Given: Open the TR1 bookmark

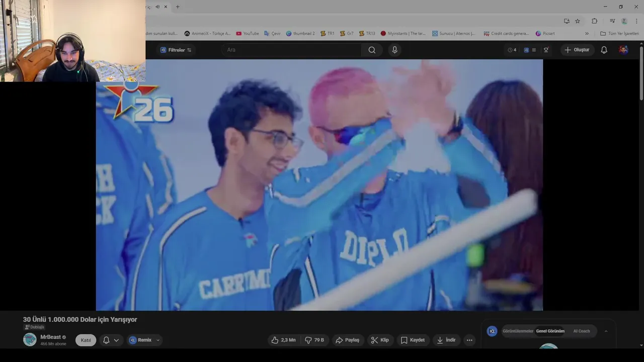Looking at the screenshot, I should click(327, 33).
